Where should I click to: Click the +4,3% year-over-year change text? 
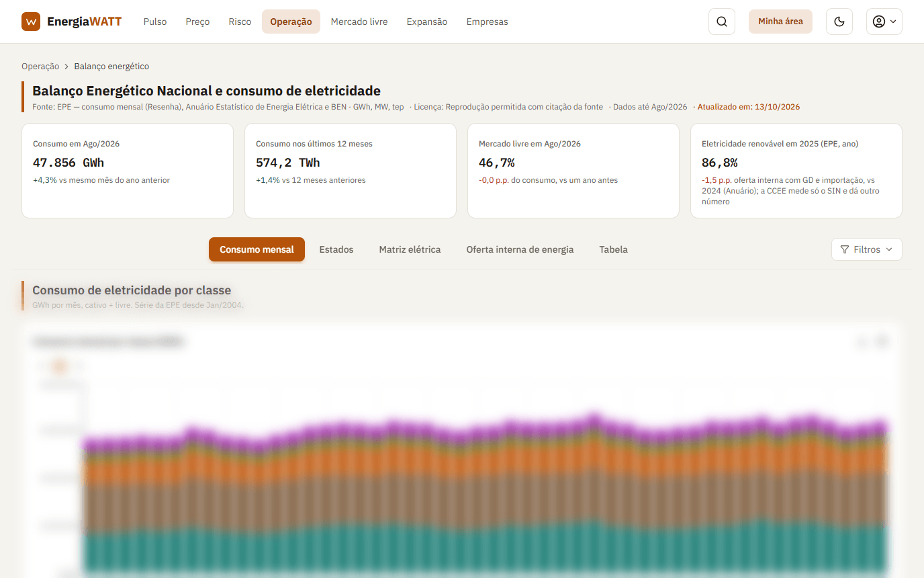point(101,180)
